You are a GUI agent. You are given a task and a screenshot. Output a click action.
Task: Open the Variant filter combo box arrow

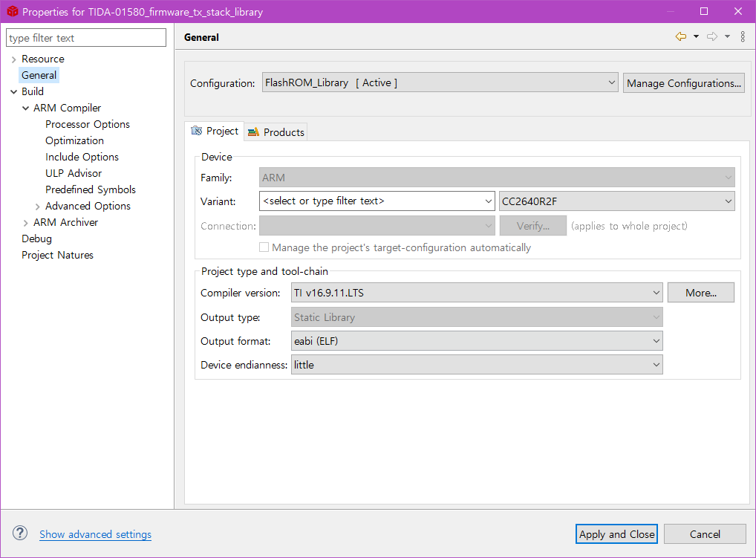coord(489,201)
